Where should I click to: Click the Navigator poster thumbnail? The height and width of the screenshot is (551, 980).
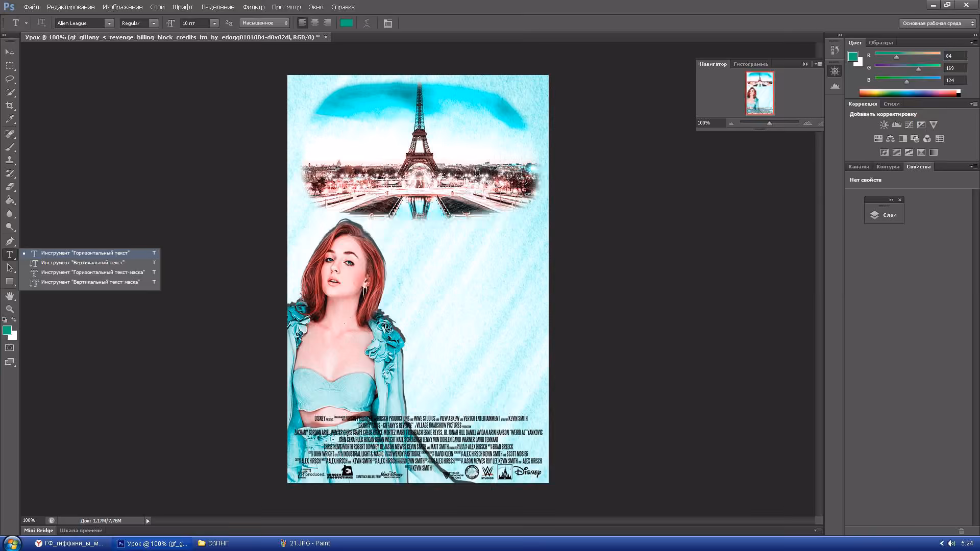(759, 93)
